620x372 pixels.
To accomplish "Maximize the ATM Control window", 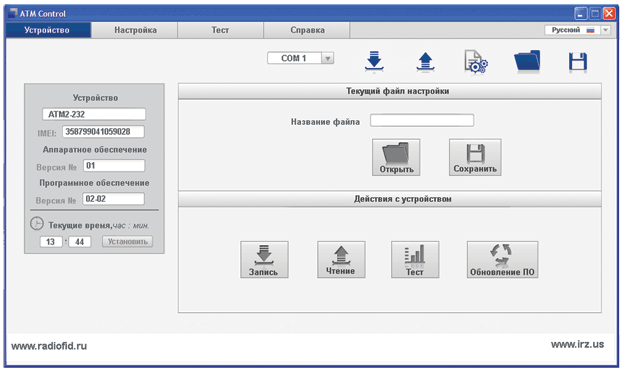I will point(595,14).
